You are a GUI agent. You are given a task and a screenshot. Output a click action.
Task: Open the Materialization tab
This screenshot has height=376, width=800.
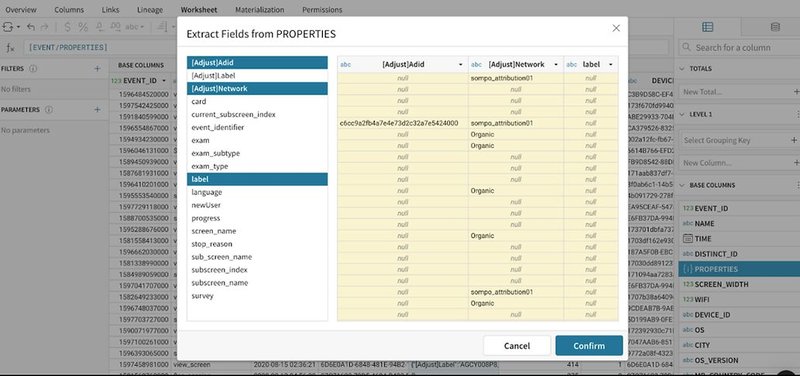click(260, 10)
